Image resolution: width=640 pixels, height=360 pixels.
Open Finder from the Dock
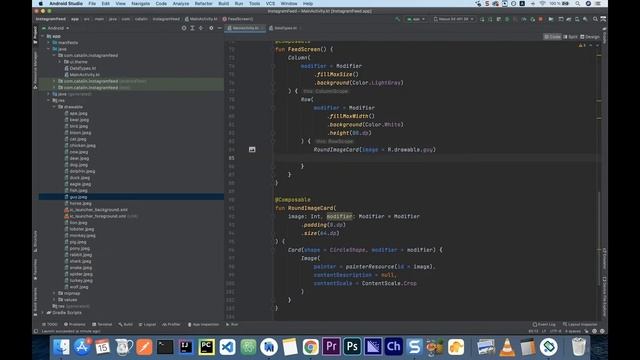(61, 347)
